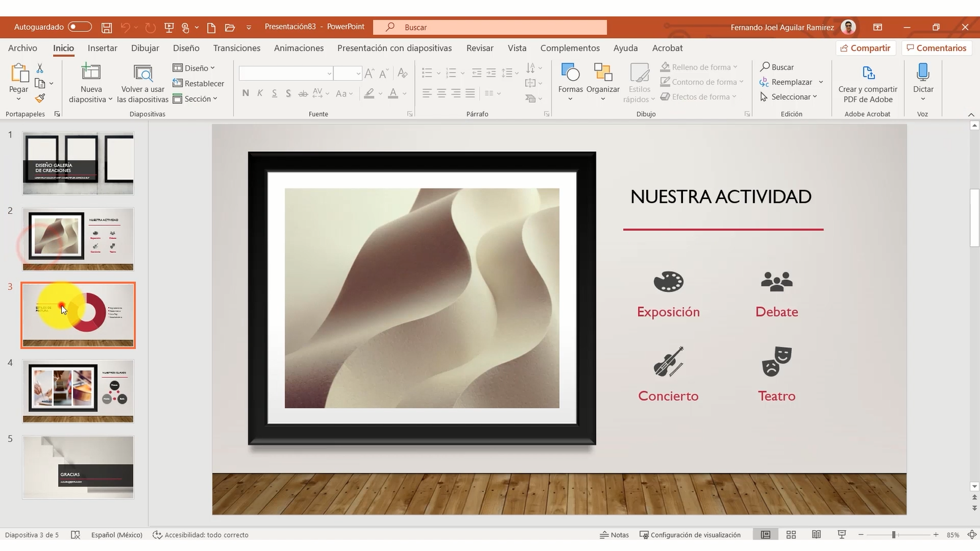Click the Increase indent level icon
The image size is (980, 551).
(x=491, y=73)
